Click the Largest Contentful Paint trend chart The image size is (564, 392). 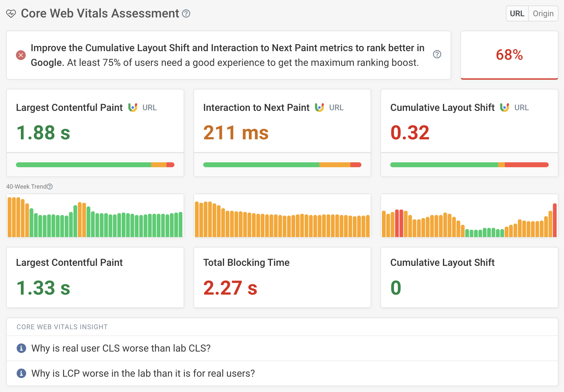pos(95,216)
